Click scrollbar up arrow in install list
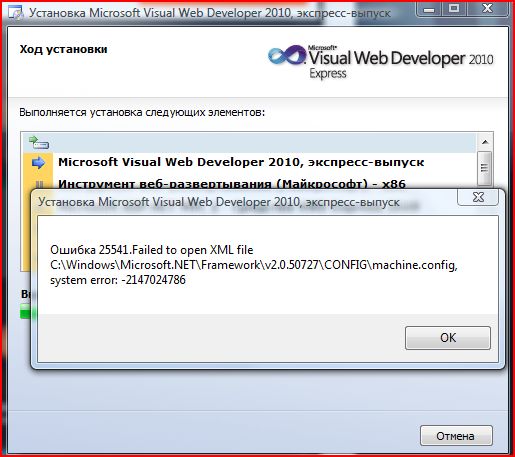515x457 pixels. click(485, 142)
